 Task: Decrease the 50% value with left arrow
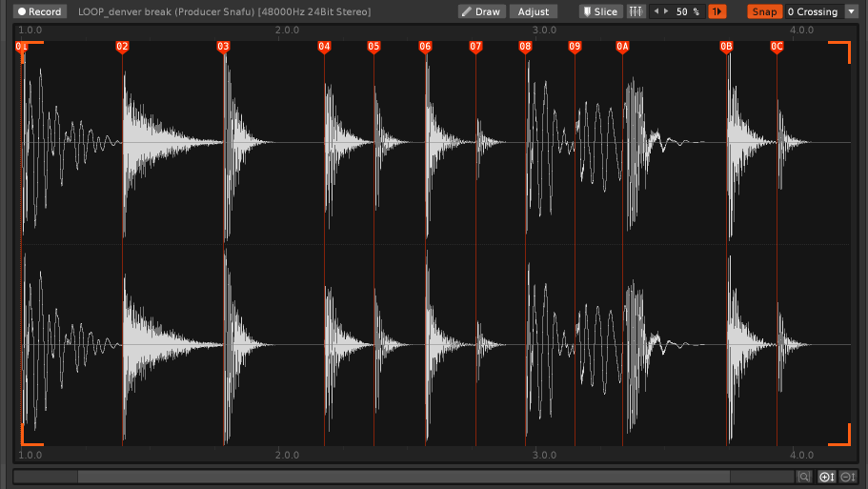pos(656,11)
